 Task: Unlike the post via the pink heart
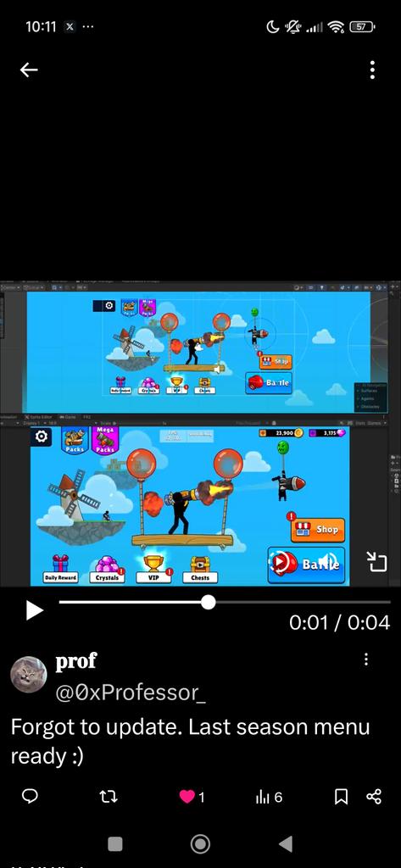point(187,797)
